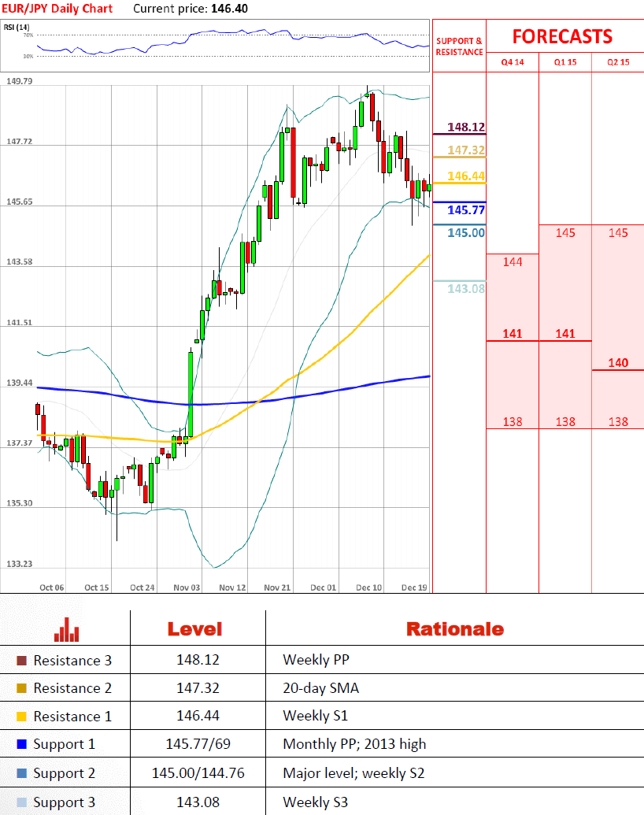The height and width of the screenshot is (815, 644).
Task: Select the current price value 146.40
Action: click(229, 9)
